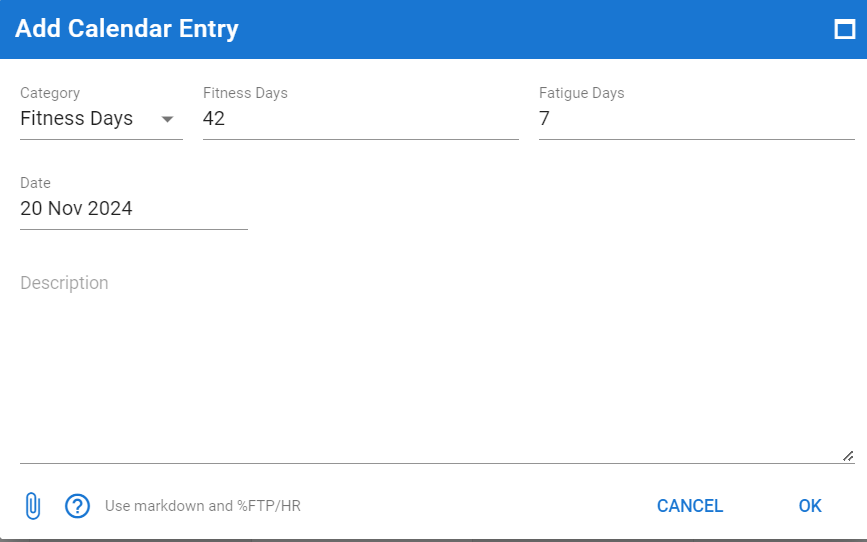Click the Fatigue Days field label
The image size is (867, 542).
(582, 93)
